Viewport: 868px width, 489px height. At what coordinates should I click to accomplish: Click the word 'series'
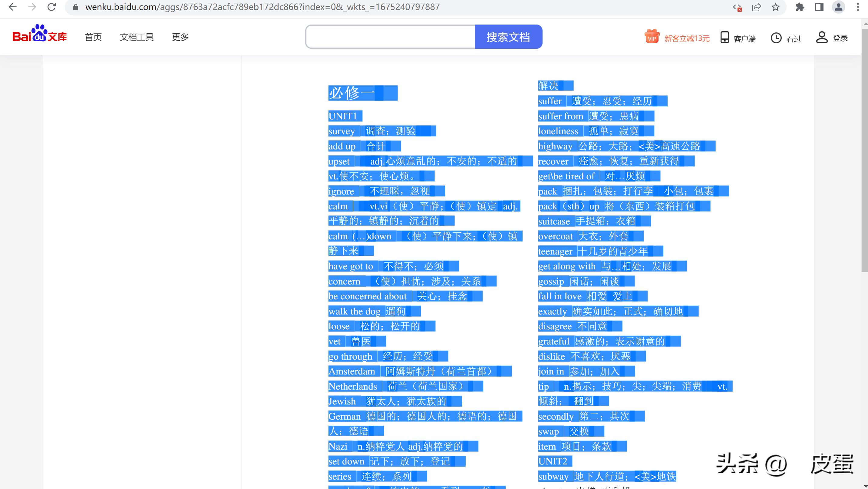pos(340,476)
